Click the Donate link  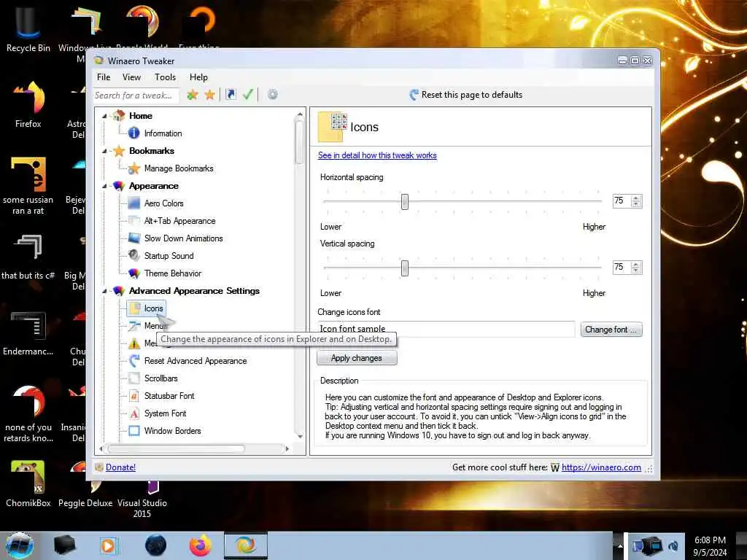120,467
